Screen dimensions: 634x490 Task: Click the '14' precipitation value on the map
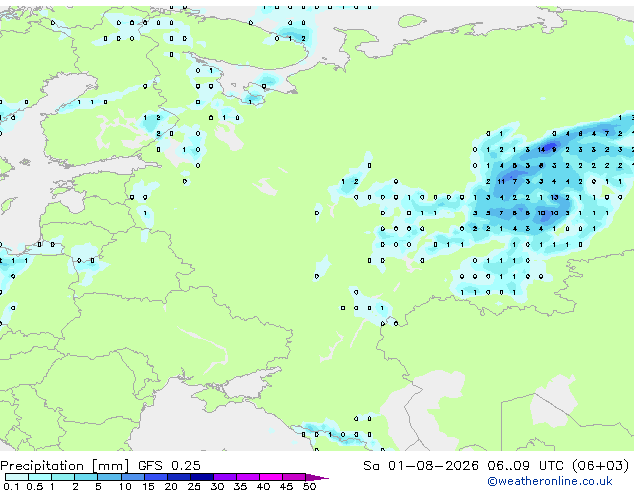click(x=541, y=150)
